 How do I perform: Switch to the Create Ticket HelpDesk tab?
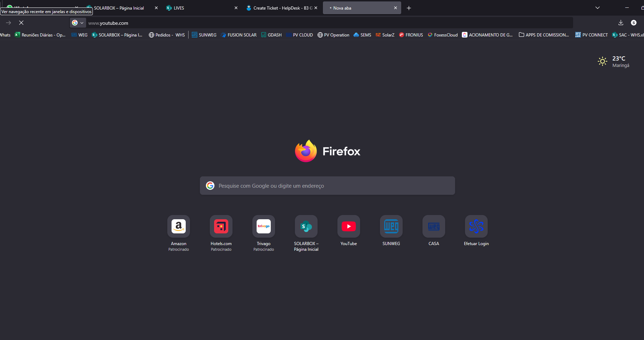pyautogui.click(x=280, y=8)
